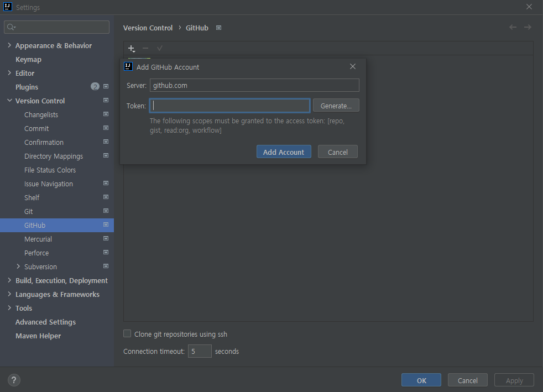Screen dimensions: 543x392
Task: Collapse the Version Control section
Action: (9, 101)
